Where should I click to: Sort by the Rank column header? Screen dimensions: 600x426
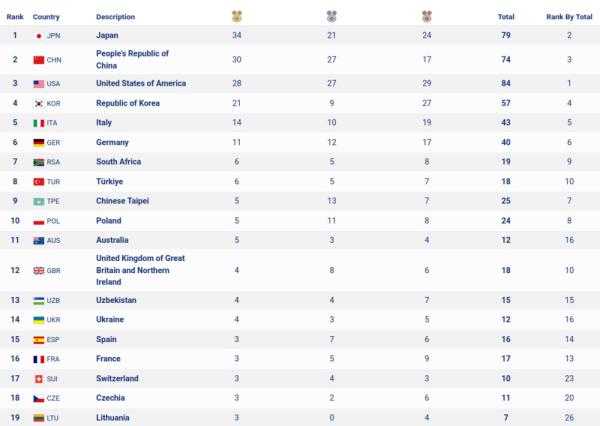coord(15,17)
